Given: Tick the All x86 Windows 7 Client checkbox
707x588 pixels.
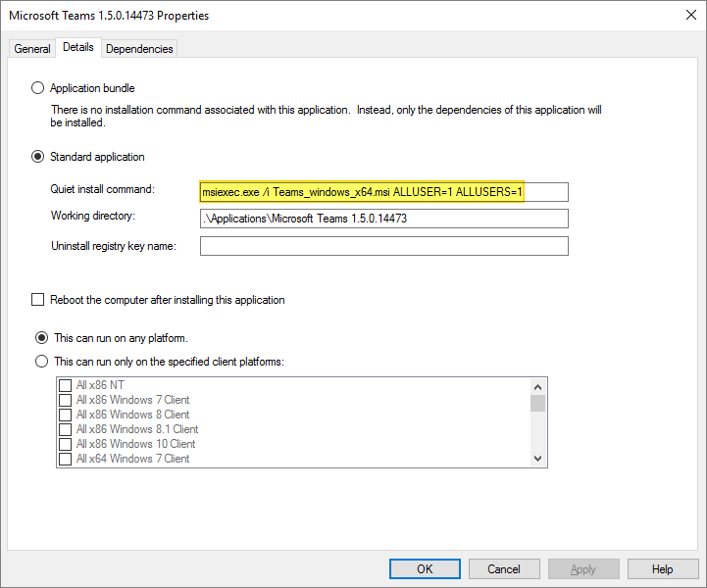Looking at the screenshot, I should pos(66,400).
